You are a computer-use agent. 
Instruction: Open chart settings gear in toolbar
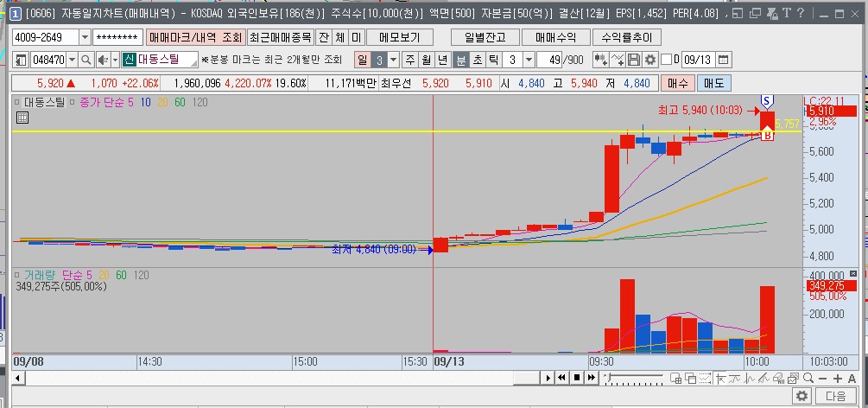coord(650,60)
